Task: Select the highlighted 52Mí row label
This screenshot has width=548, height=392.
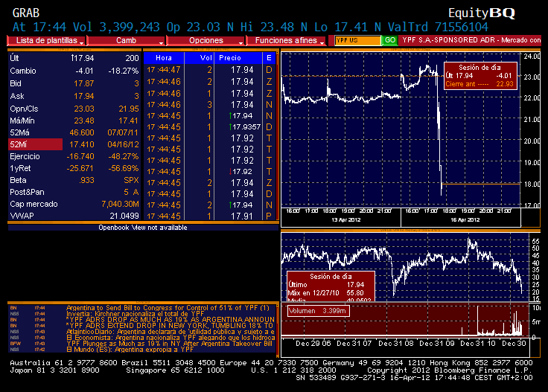Action: pyautogui.click(x=35, y=144)
